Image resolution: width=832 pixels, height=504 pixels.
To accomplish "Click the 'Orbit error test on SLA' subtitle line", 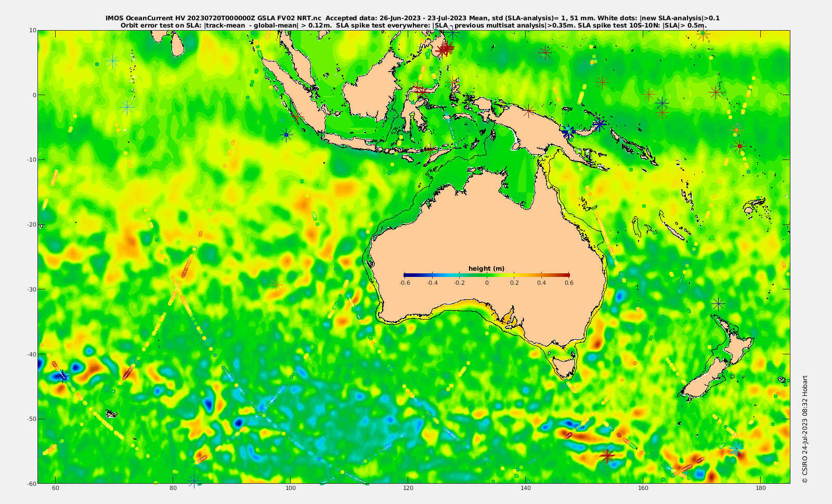I will pos(413,25).
